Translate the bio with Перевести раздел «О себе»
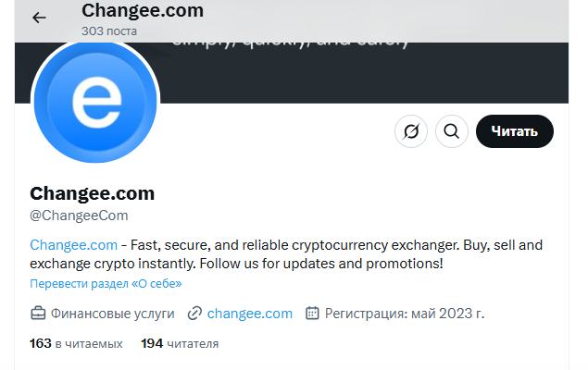This screenshot has height=370, width=588. coord(106,283)
